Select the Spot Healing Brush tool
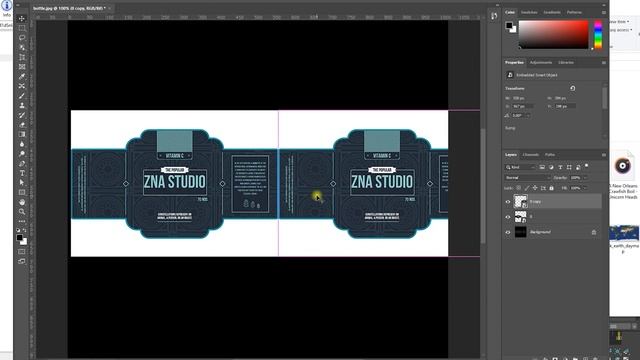Viewport: 640px width, 360px height. tap(22, 86)
